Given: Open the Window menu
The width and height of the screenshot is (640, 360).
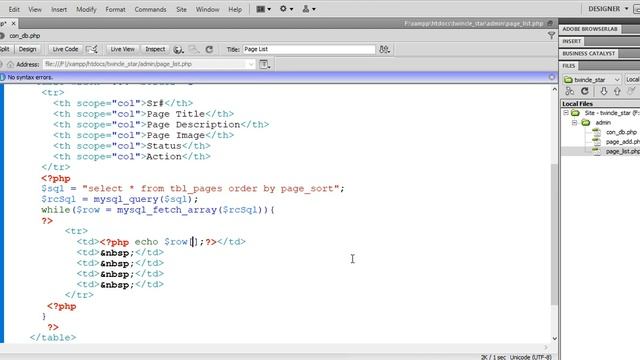Looking at the screenshot, I should point(207,9).
